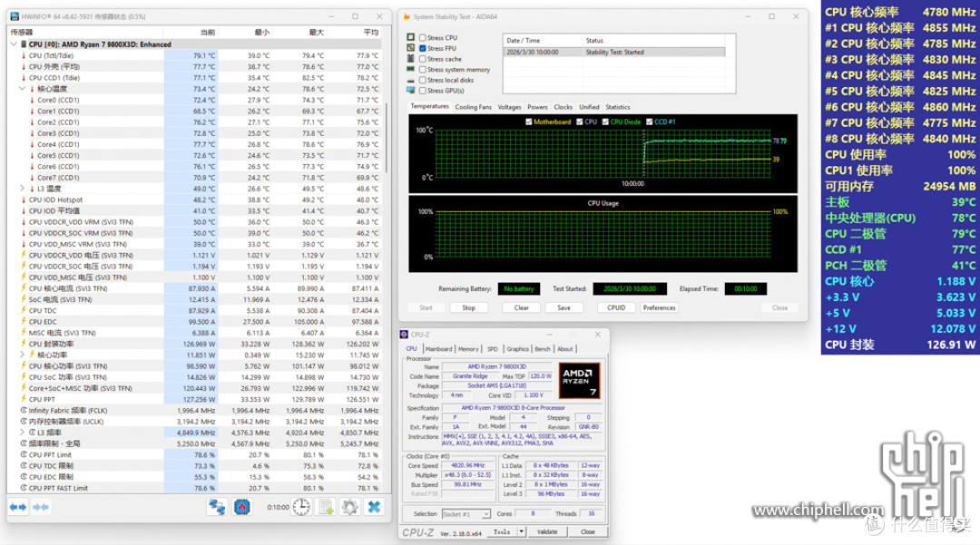Image resolution: width=980 pixels, height=545 pixels.
Task: Click HWiNFO collapse-columns faded arrows icon
Action: click(41, 507)
